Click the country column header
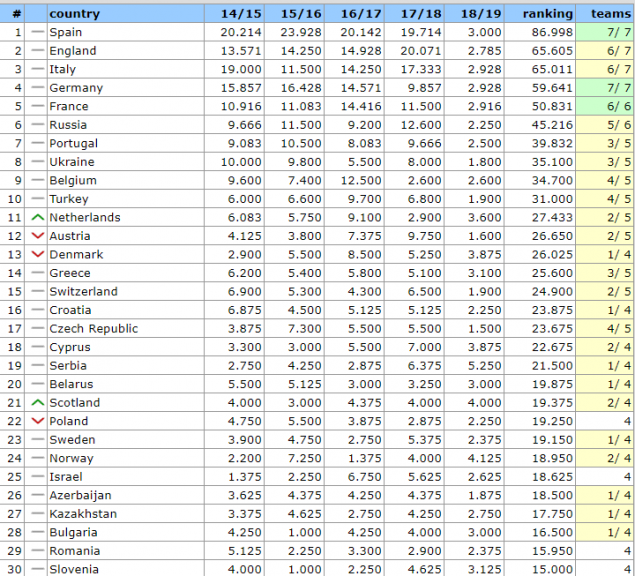The height and width of the screenshot is (576, 635). pos(74,14)
